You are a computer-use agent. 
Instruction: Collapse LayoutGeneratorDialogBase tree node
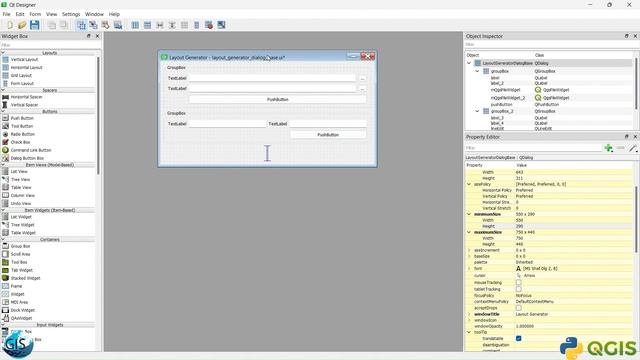469,63
